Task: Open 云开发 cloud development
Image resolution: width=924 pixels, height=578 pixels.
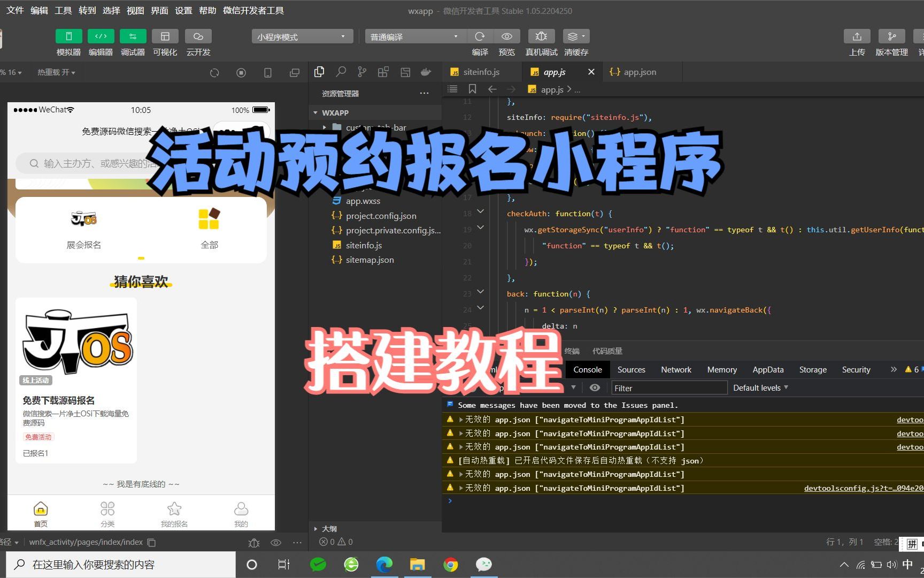Action: 198,36
